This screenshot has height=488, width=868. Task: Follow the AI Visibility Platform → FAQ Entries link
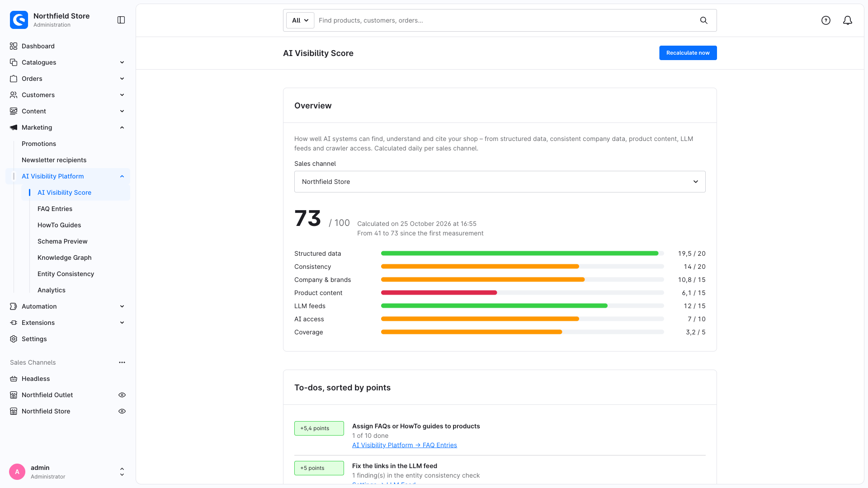[405, 445]
